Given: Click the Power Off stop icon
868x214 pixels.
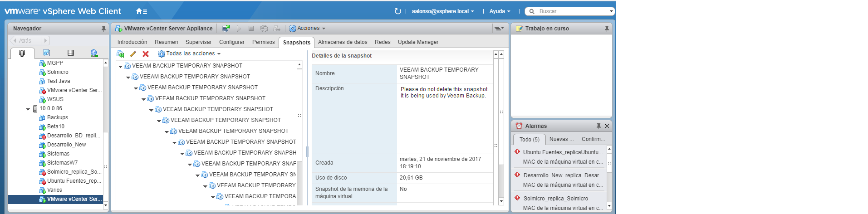Looking at the screenshot, I should tap(251, 29).
